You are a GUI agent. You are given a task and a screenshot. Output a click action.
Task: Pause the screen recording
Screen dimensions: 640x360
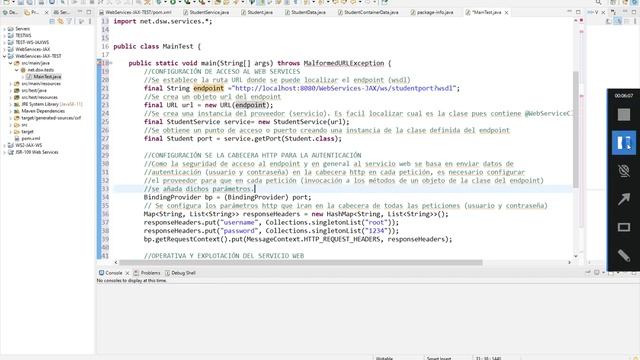624,143
